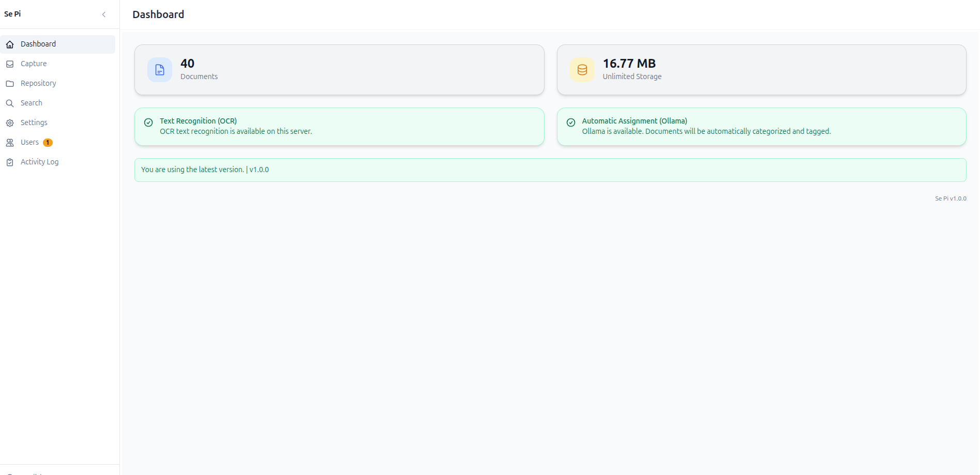Click the Text Recognition (OCR) heading

coord(198,121)
